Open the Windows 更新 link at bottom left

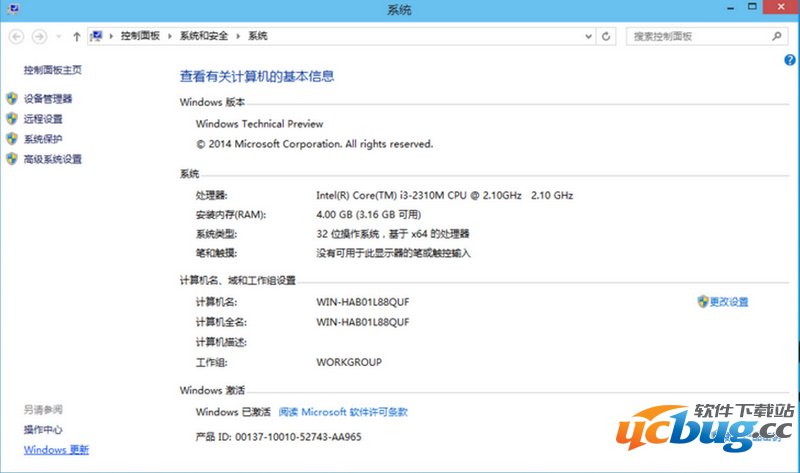coord(56,450)
